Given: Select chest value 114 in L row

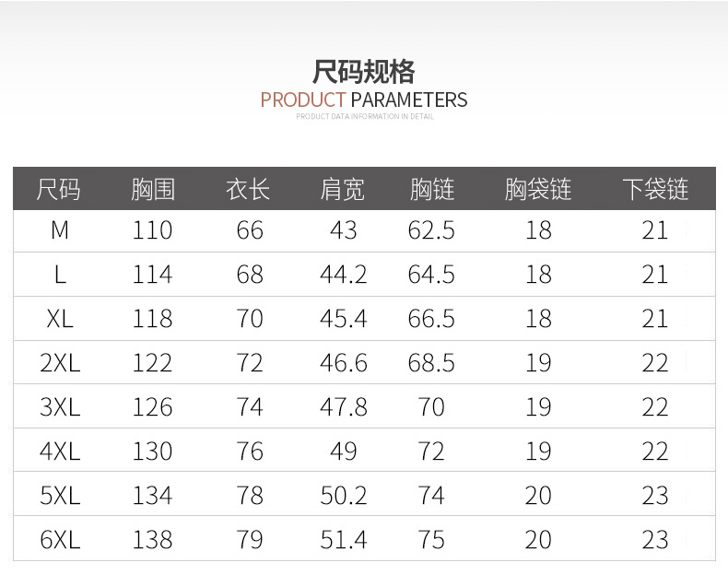Looking at the screenshot, I should [152, 275].
